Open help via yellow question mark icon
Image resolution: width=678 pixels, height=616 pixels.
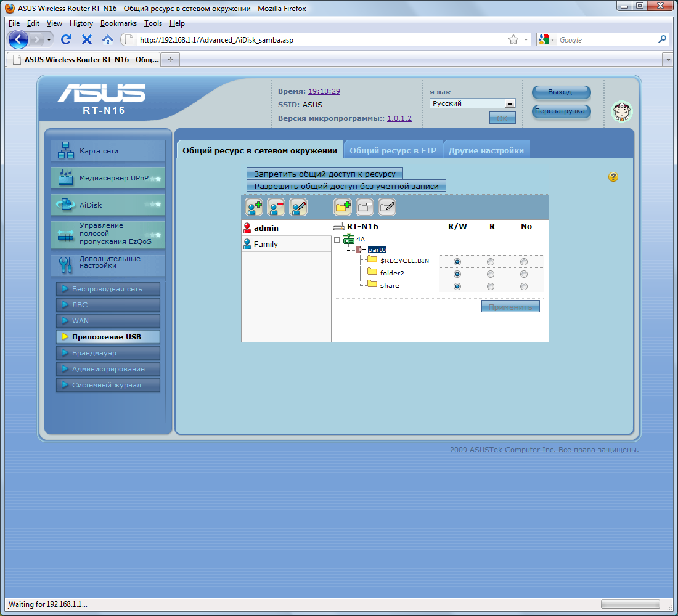point(613,177)
